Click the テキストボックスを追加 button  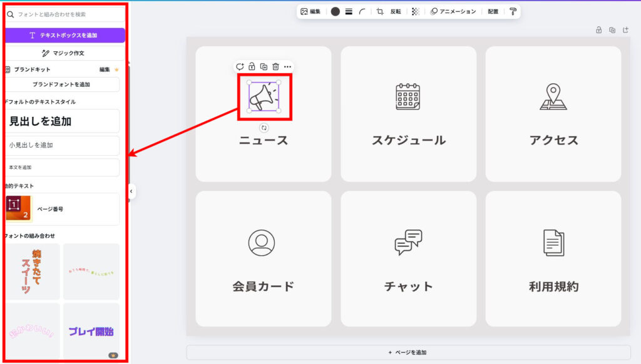[64, 35]
